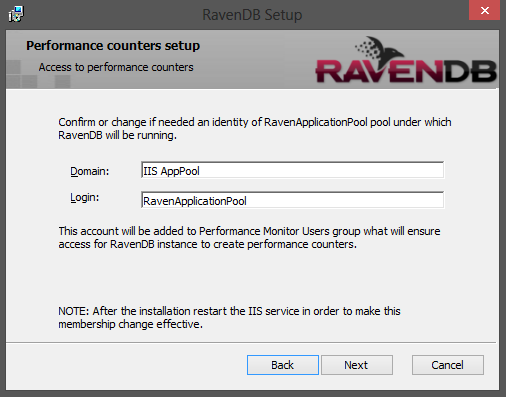Click the Performance counters setup heading

click(113, 46)
